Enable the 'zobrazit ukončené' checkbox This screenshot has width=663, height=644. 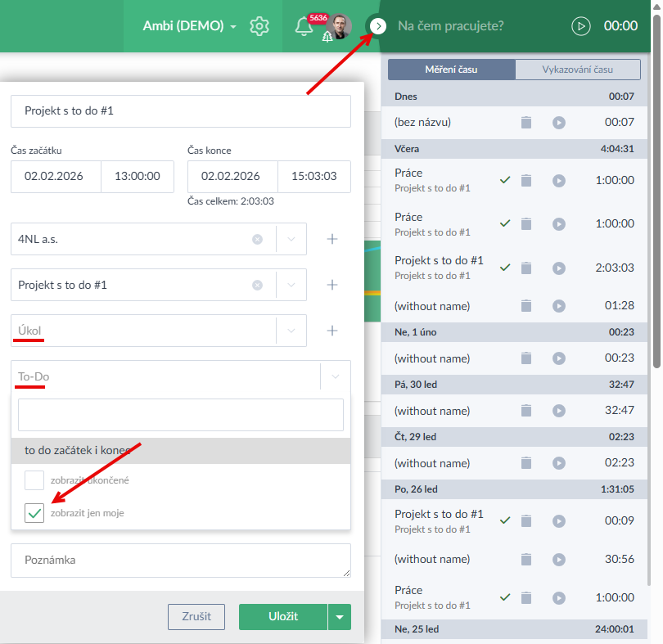(x=34, y=480)
